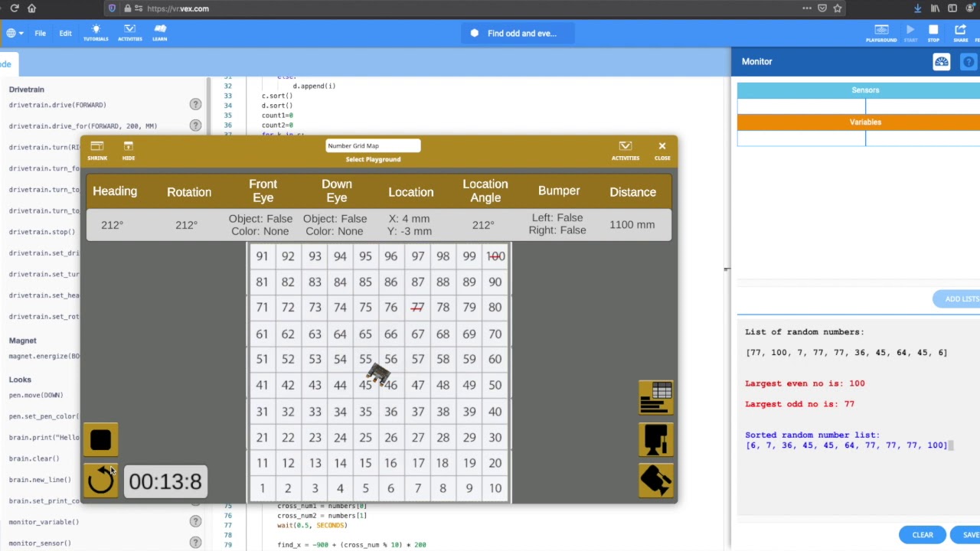Show help for drivetrain.drive(FORWARD)
This screenshot has height=551, width=980.
[195, 105]
